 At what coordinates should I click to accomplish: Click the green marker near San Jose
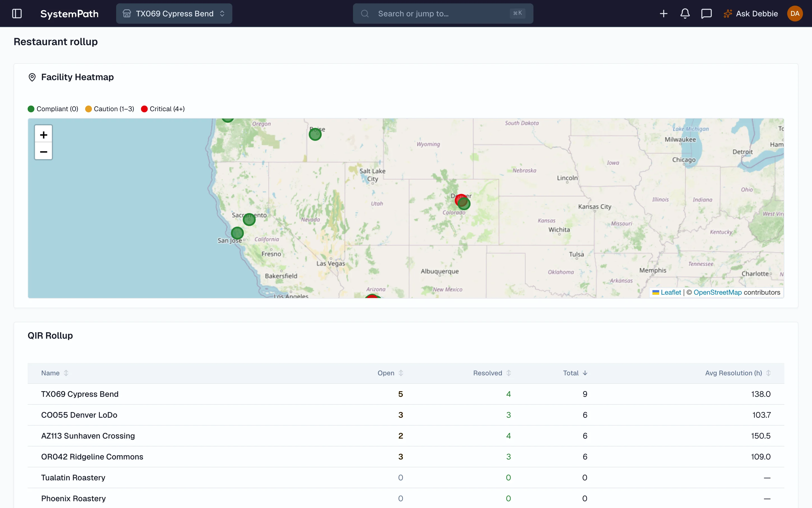click(x=237, y=233)
